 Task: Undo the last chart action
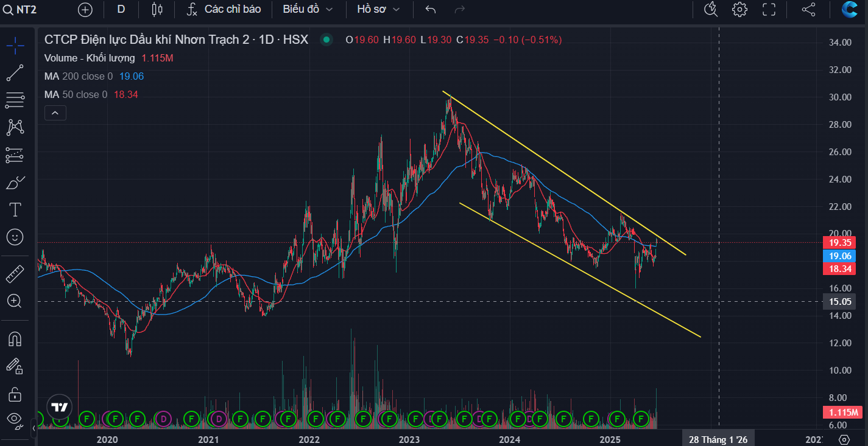[431, 9]
